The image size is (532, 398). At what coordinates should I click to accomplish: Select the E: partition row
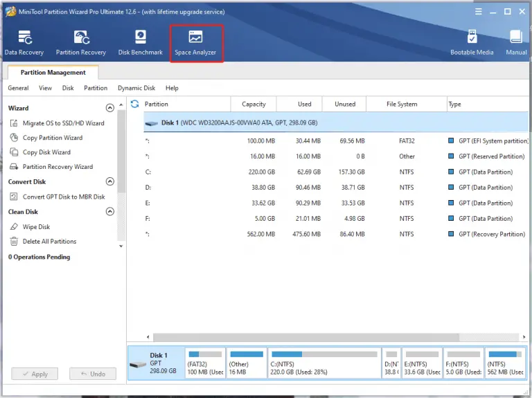(x=336, y=203)
